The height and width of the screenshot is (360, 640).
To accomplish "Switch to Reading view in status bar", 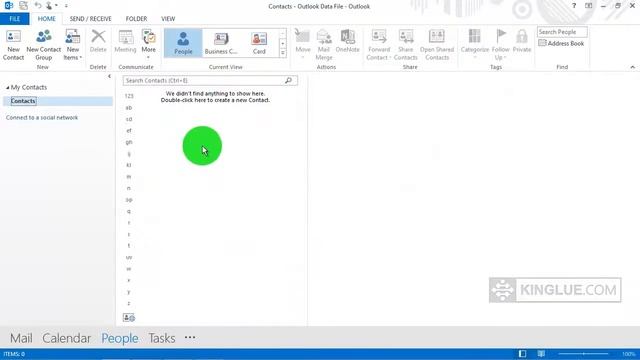I will [541, 354].
